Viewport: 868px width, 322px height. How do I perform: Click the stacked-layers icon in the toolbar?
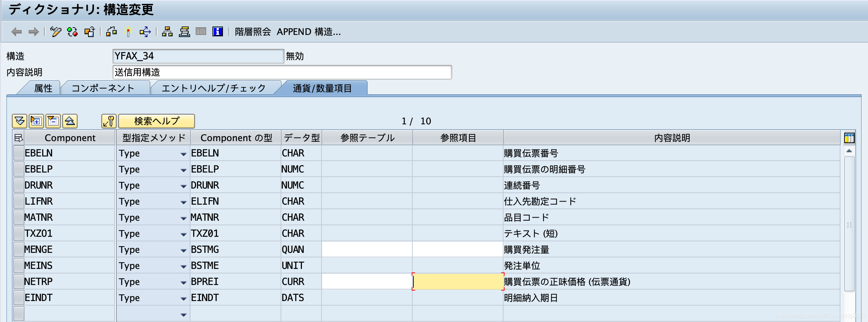click(184, 32)
